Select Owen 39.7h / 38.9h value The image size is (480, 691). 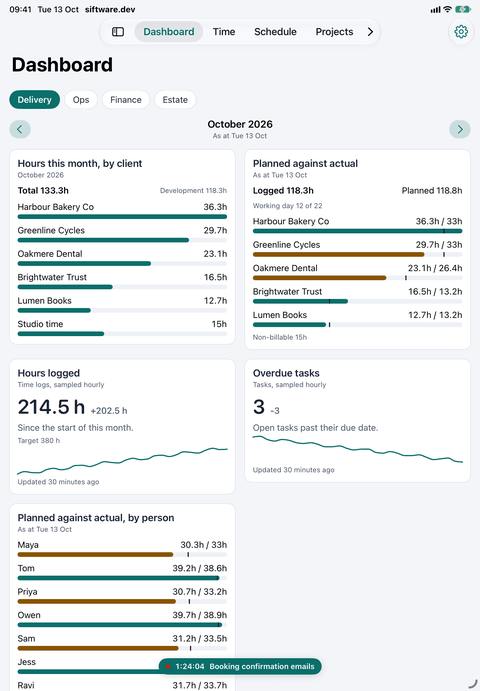pyautogui.click(x=200, y=615)
